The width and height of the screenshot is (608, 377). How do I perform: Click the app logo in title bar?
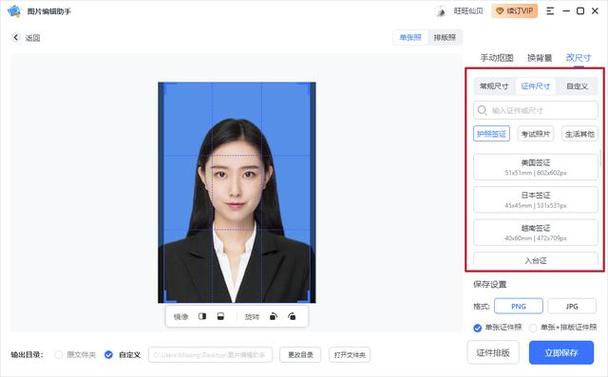point(14,11)
